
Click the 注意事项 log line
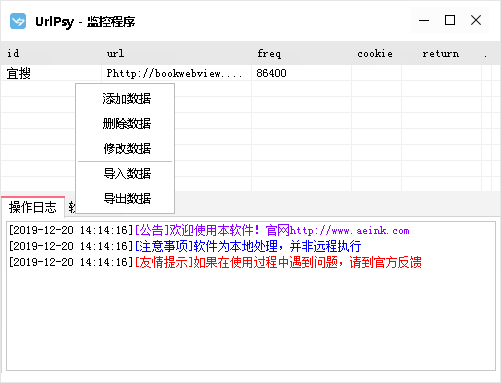pos(185,246)
